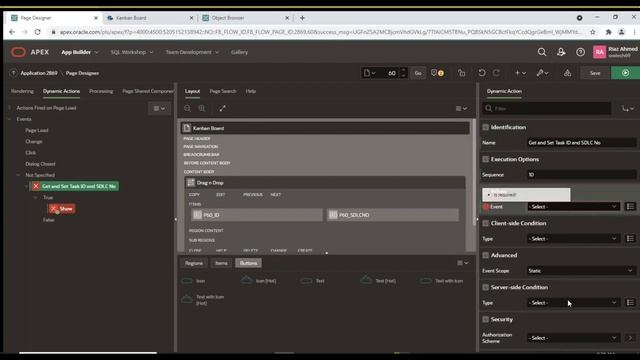Click the expand layout icon

pyautogui.click(x=222, y=109)
